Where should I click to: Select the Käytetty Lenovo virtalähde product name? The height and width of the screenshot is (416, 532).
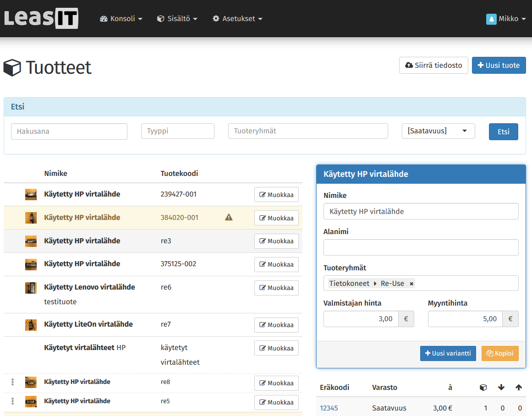[89, 287]
